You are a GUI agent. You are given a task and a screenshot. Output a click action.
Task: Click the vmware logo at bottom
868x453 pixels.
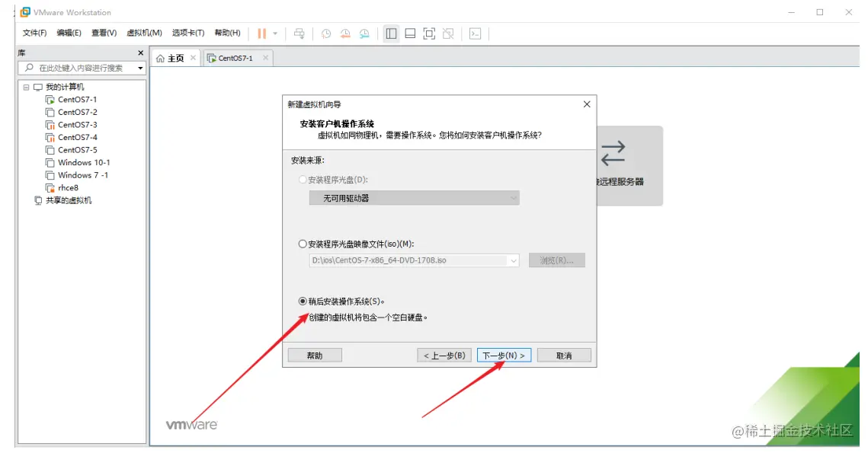(191, 425)
